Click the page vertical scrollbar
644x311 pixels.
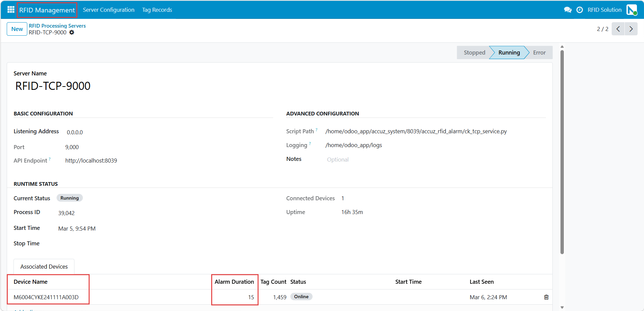(x=562, y=151)
